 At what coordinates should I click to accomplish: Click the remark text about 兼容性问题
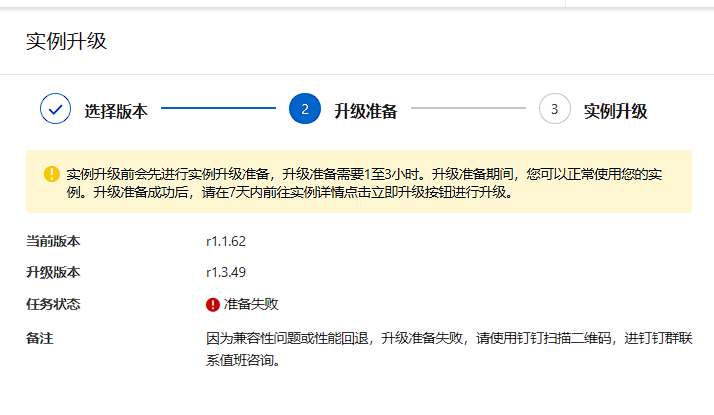[449, 349]
